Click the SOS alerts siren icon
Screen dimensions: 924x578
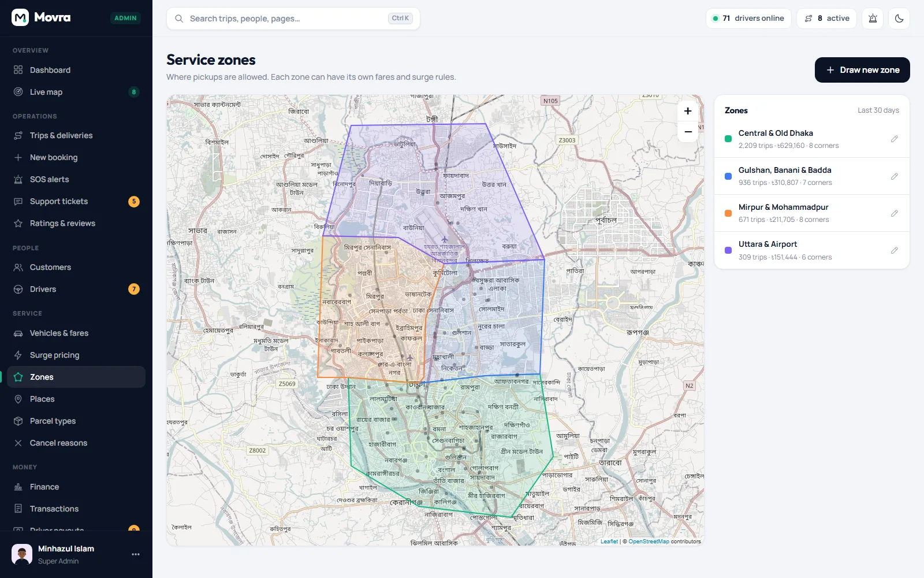pos(18,179)
